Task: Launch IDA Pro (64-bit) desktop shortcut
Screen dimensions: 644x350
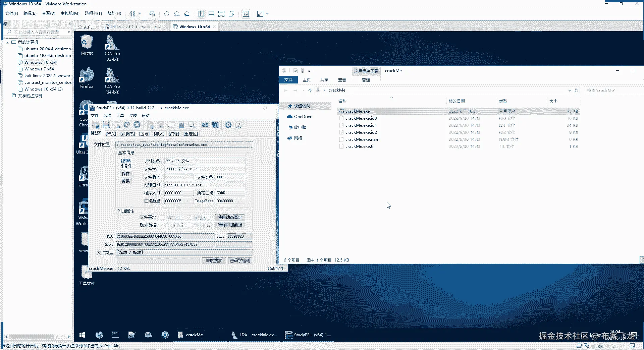Action: (x=112, y=81)
